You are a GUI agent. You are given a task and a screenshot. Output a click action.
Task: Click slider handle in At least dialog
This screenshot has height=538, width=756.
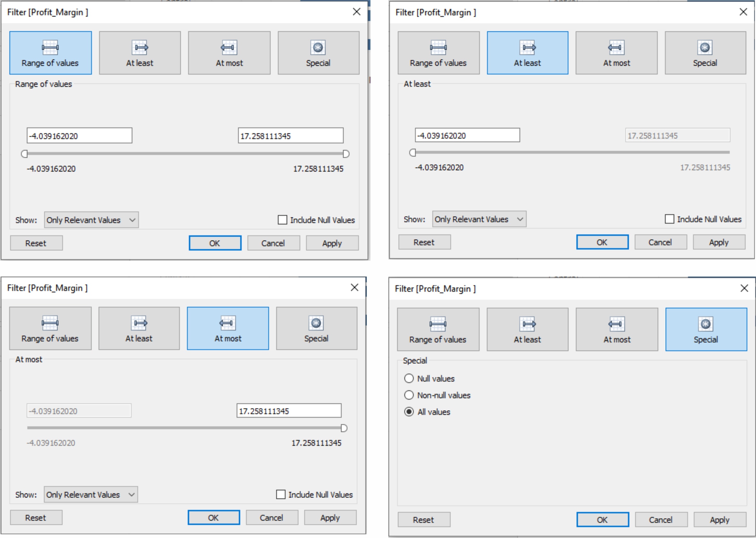(412, 152)
